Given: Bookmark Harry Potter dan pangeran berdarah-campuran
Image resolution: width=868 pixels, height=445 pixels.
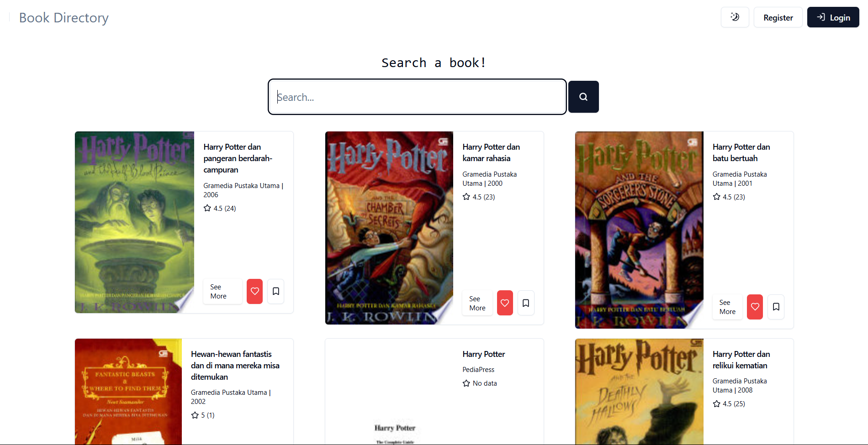Looking at the screenshot, I should point(276,291).
